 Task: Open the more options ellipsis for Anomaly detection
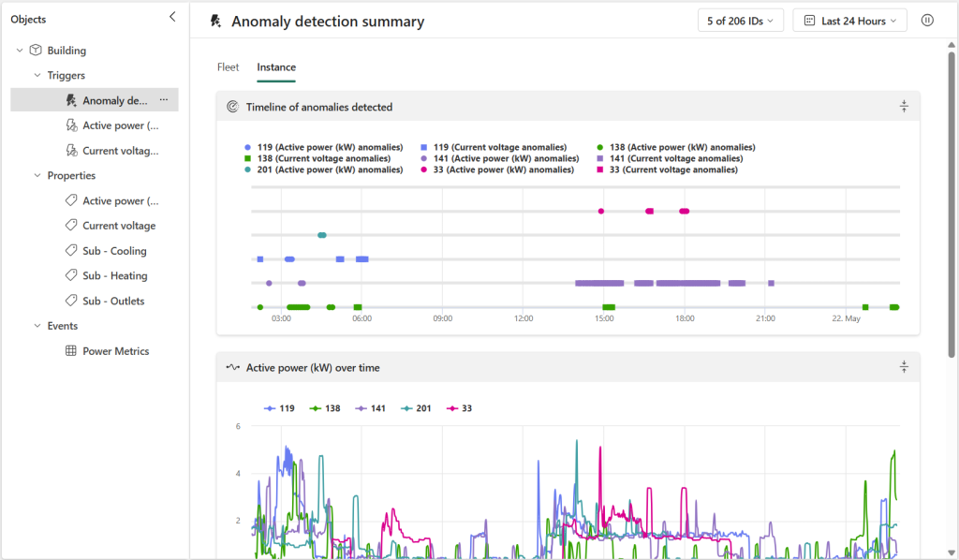(x=163, y=99)
